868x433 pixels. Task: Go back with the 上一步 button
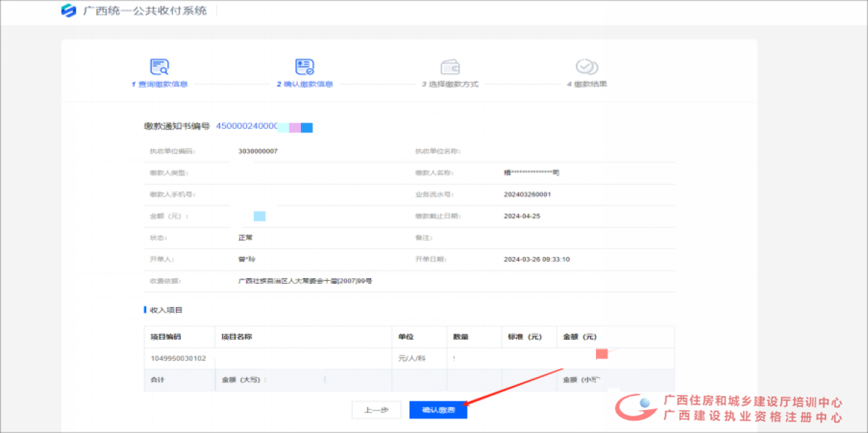pyautogui.click(x=375, y=410)
